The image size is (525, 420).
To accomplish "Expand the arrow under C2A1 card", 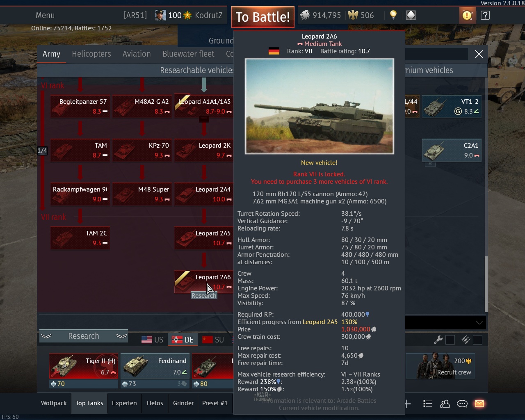I will (x=430, y=163).
